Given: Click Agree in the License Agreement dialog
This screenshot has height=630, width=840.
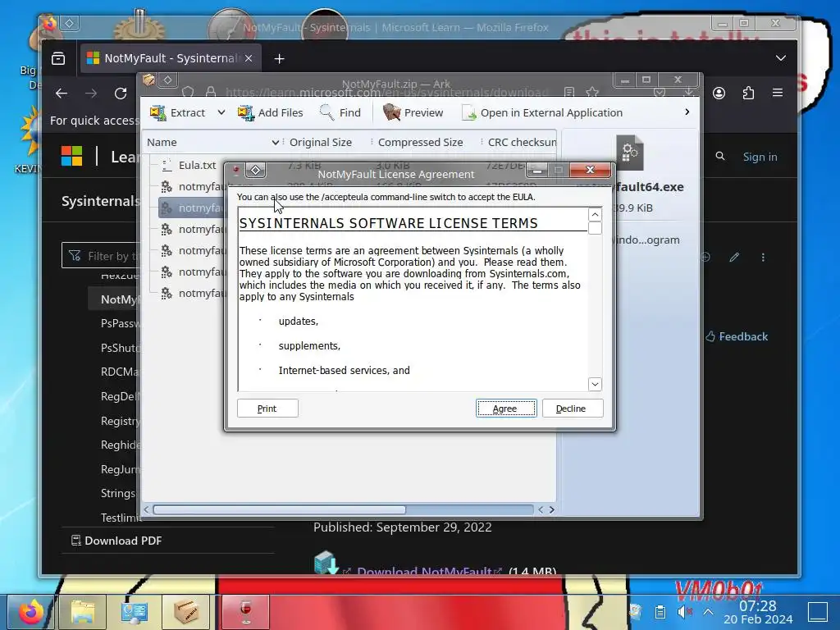Looking at the screenshot, I should tap(505, 409).
